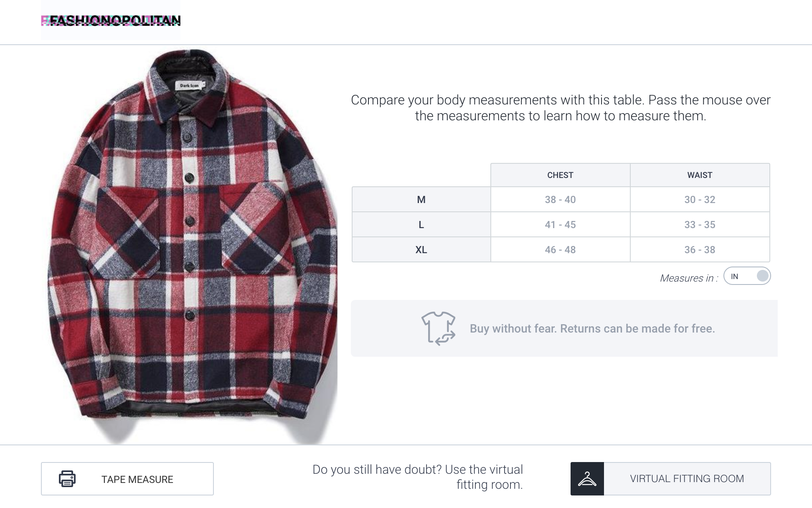
Task: Click the 30 - 32 waist measurement cell
Action: tap(700, 200)
